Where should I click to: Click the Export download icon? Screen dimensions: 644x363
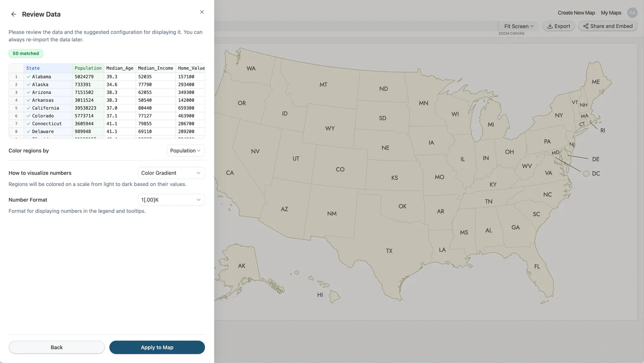point(550,26)
